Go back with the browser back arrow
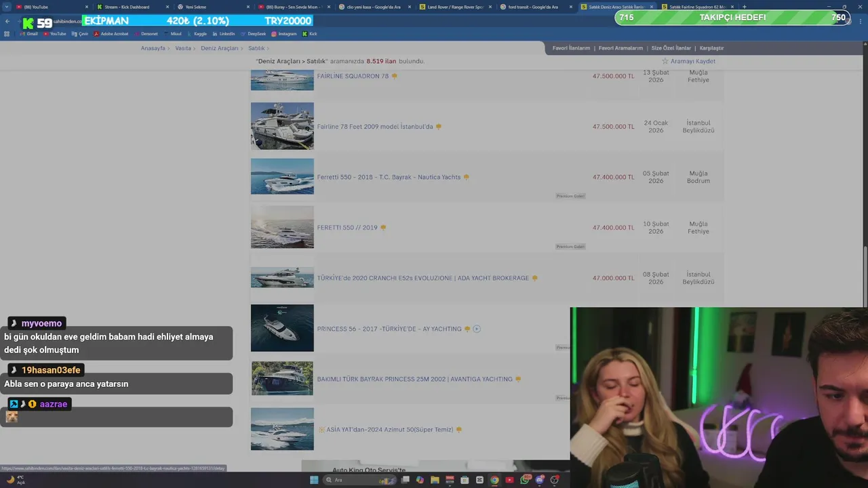Viewport: 868px width, 488px height. point(7,21)
